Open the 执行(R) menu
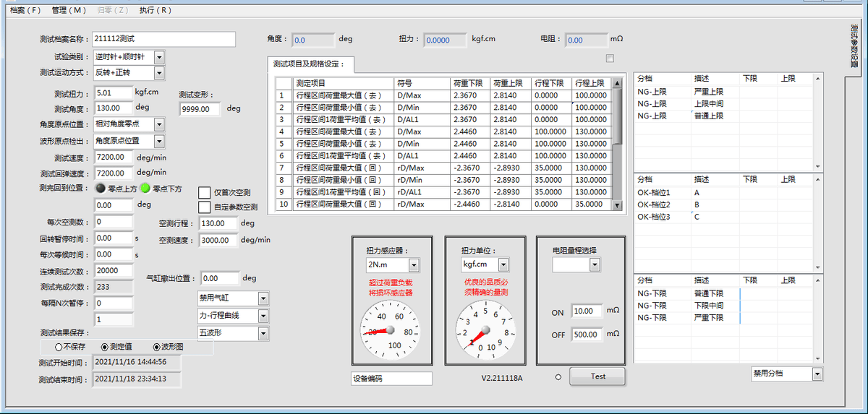 (155, 10)
